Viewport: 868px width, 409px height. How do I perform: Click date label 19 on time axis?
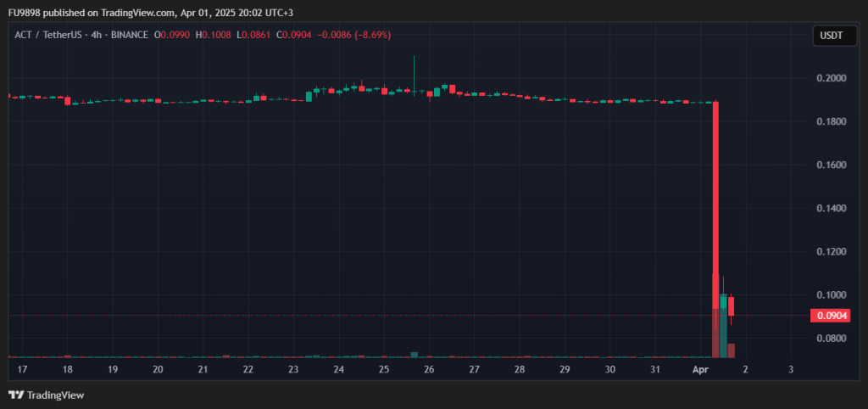[113, 369]
